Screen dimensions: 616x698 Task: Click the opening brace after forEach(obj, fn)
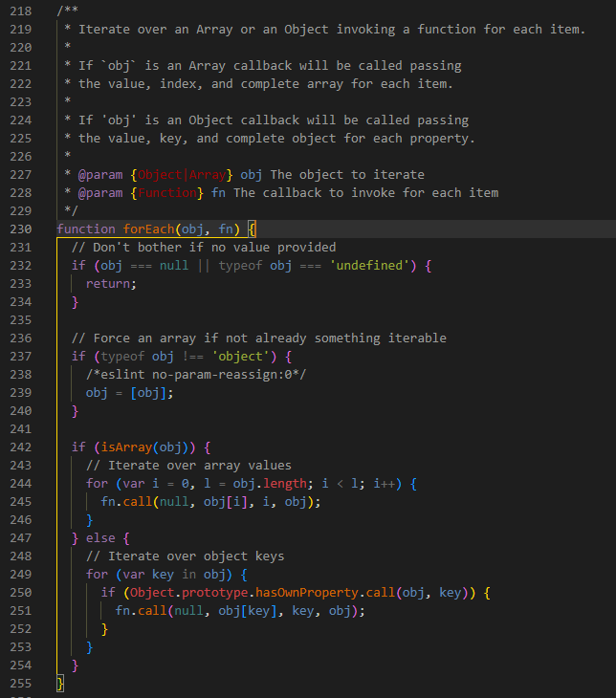coord(253,229)
